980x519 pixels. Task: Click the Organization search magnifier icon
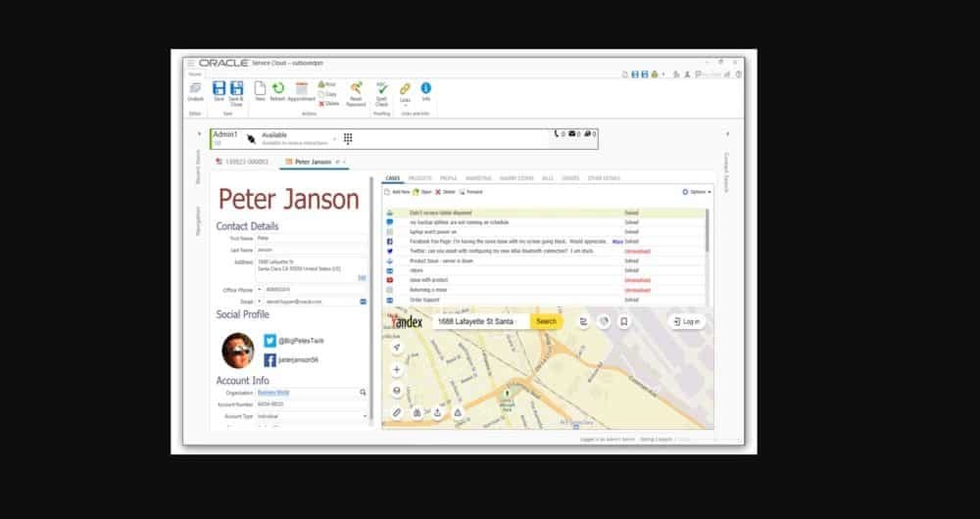(363, 393)
